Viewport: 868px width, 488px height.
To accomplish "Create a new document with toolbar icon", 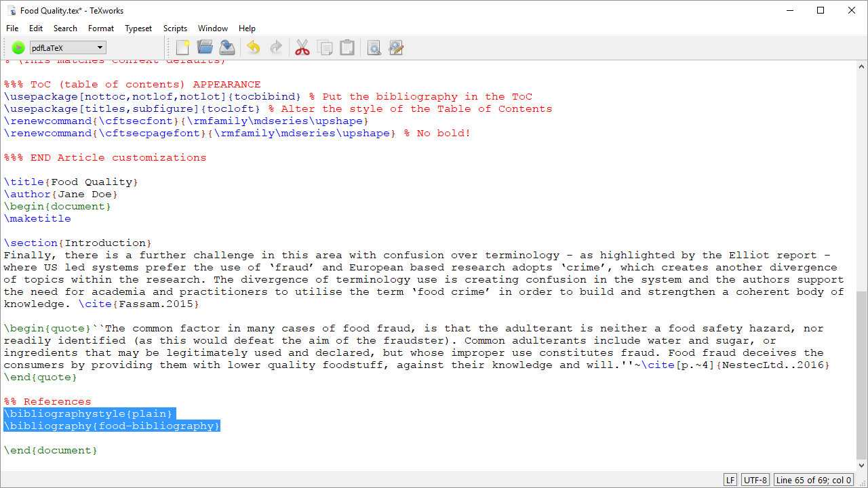I will [182, 47].
